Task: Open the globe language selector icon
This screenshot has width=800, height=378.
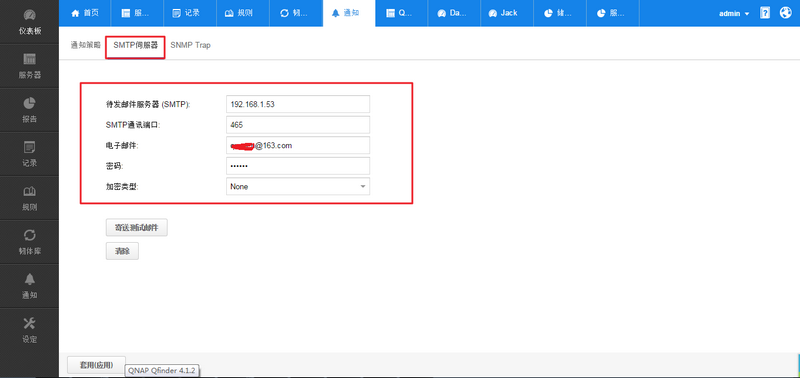Action: tap(786, 13)
